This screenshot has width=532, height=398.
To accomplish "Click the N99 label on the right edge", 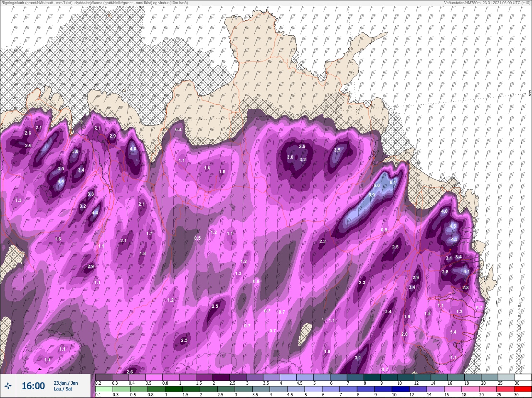I will pos(530,94).
